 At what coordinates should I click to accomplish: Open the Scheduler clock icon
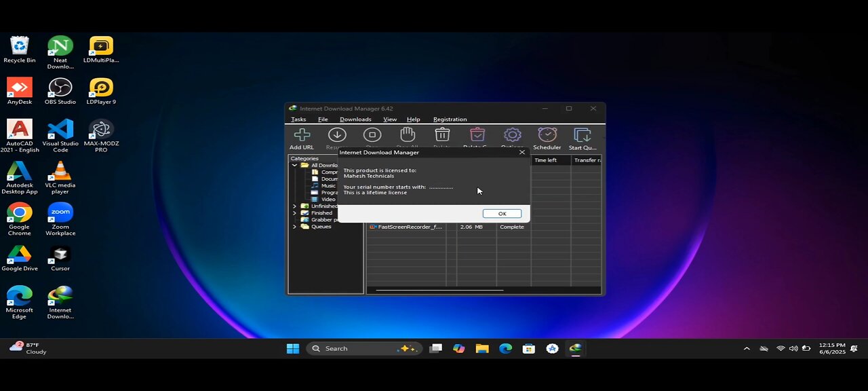(547, 134)
